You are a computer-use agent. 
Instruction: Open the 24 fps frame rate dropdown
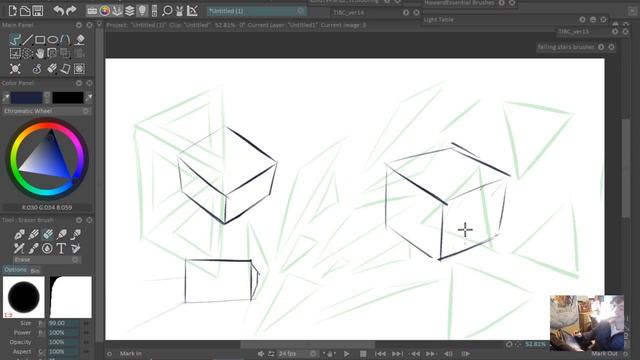coord(298,353)
